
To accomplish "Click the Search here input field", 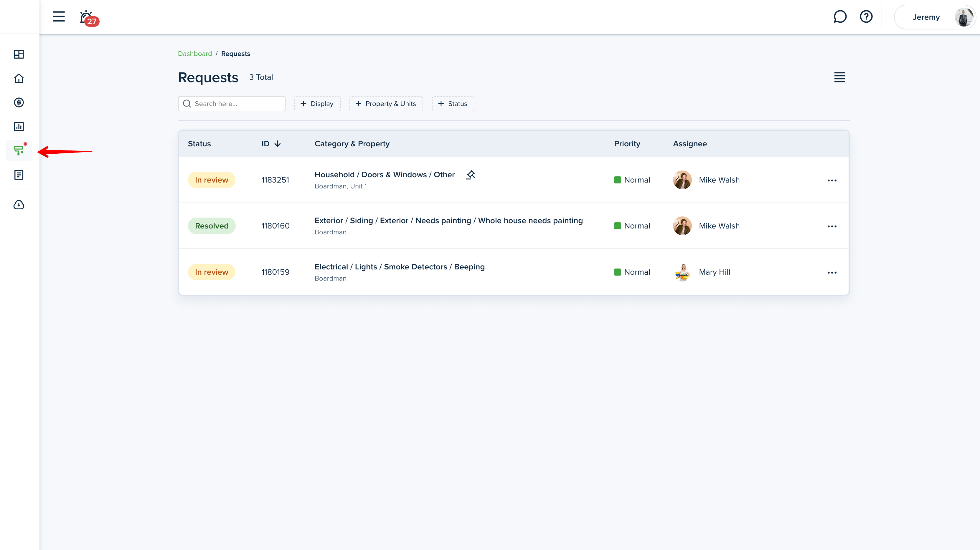I will 236,104.
